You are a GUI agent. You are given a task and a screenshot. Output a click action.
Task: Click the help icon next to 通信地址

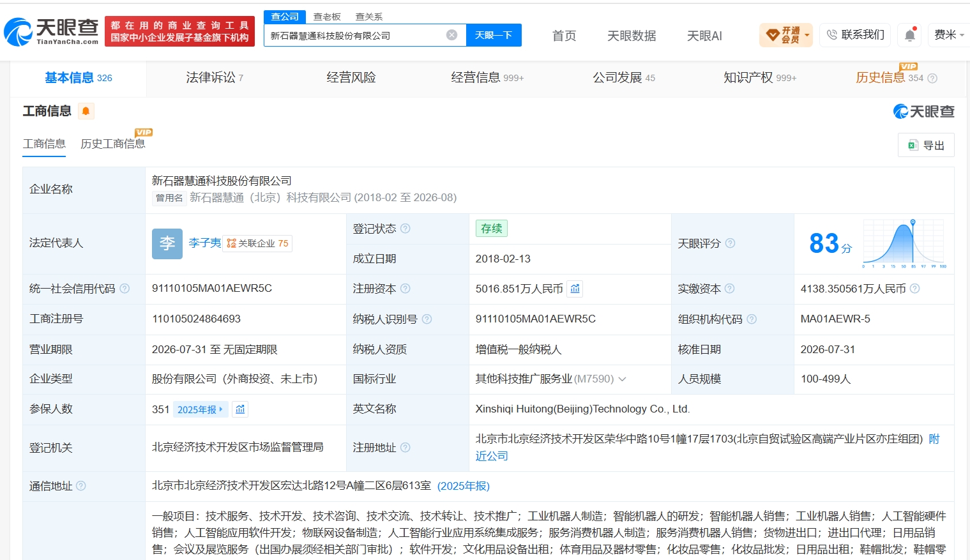click(x=81, y=486)
